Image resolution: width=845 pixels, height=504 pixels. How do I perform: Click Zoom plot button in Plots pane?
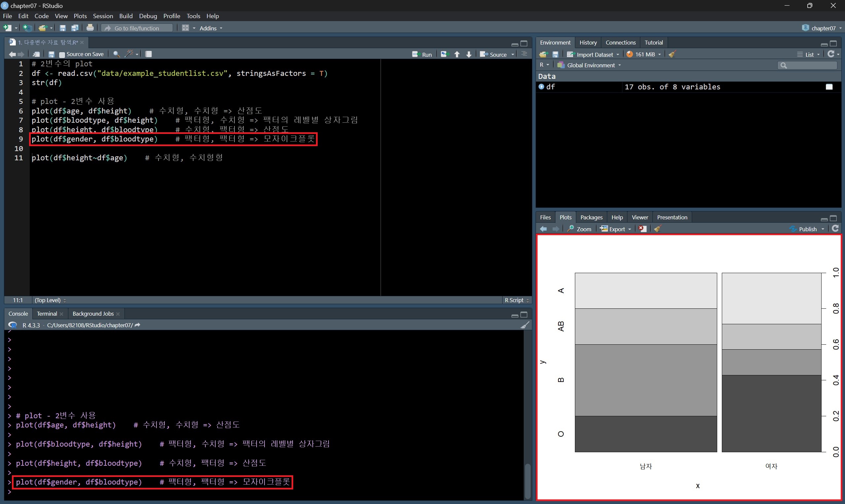click(x=580, y=229)
